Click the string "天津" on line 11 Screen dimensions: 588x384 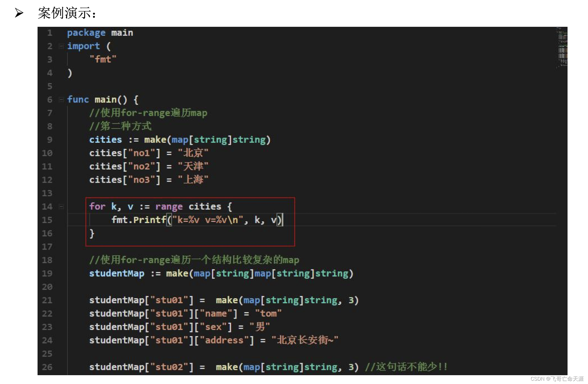tap(193, 166)
